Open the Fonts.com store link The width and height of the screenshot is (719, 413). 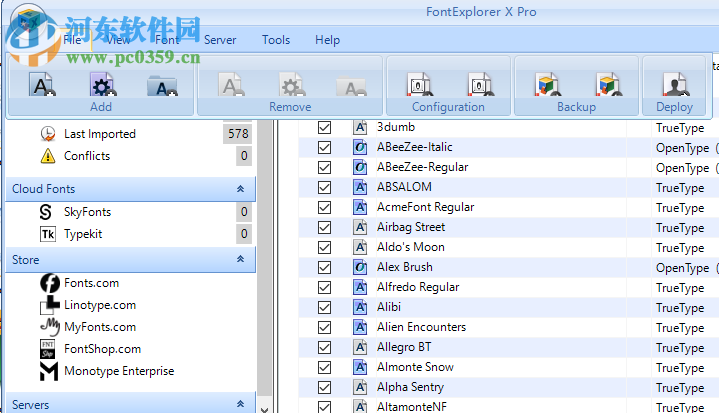pos(91,283)
